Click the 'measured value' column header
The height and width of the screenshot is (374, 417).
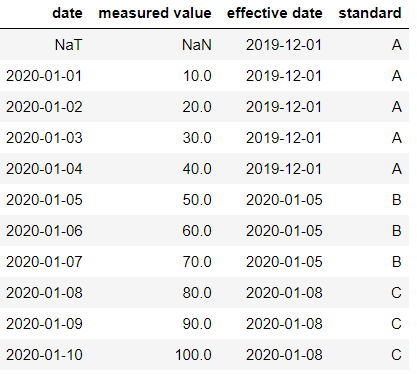(155, 13)
